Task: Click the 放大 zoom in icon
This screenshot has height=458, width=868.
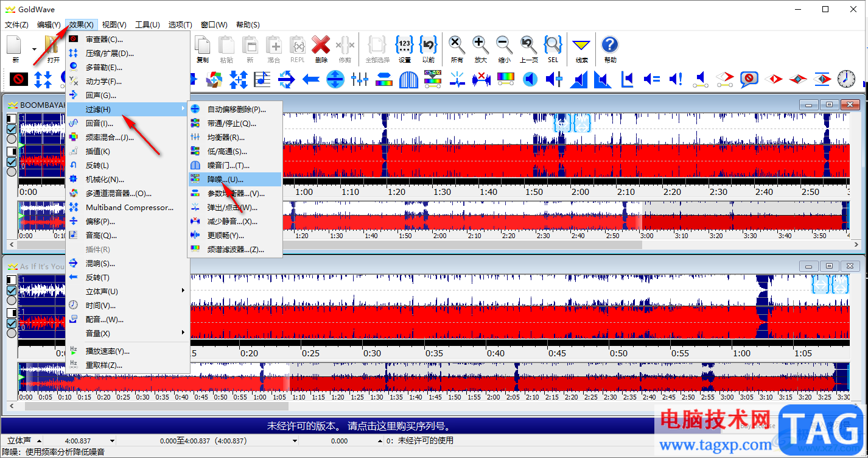Action: pyautogui.click(x=480, y=49)
